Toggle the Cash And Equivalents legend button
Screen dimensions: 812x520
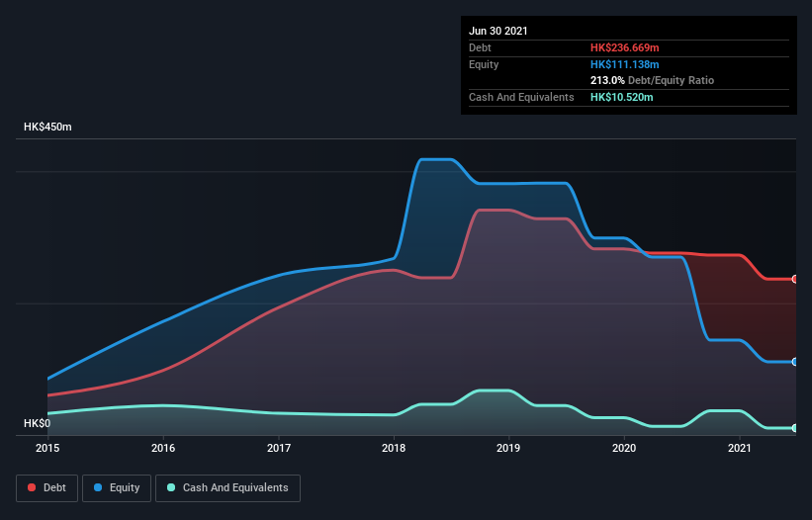[x=227, y=488]
